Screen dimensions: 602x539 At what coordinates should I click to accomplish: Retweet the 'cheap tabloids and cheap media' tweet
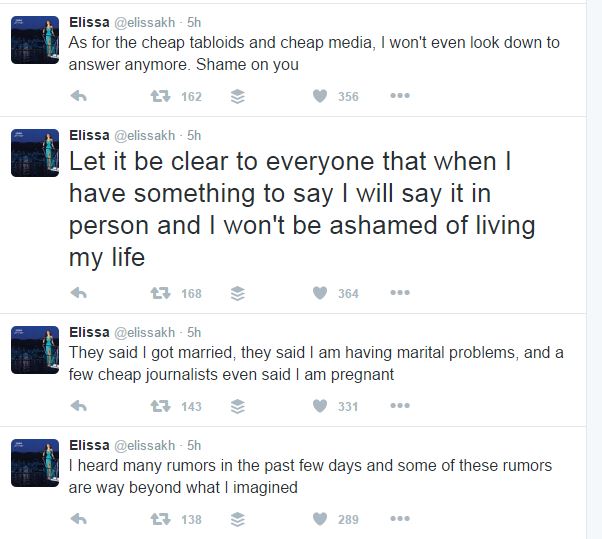click(160, 96)
